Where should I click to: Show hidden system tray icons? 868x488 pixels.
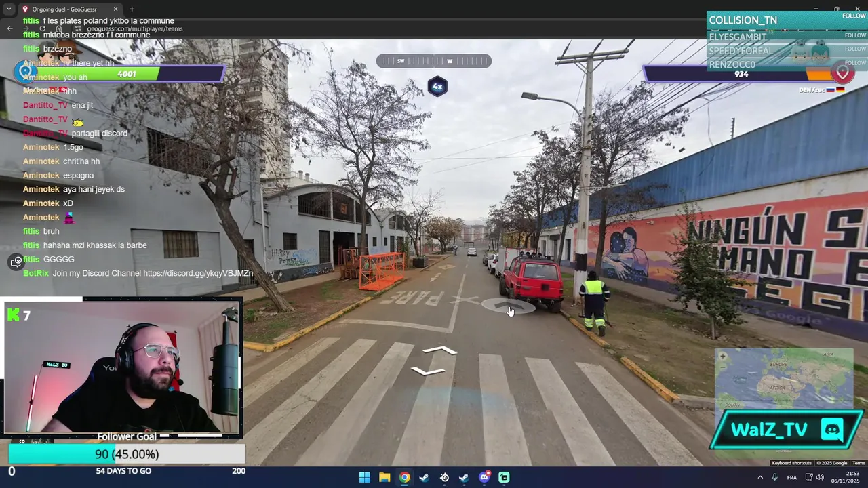(x=759, y=477)
